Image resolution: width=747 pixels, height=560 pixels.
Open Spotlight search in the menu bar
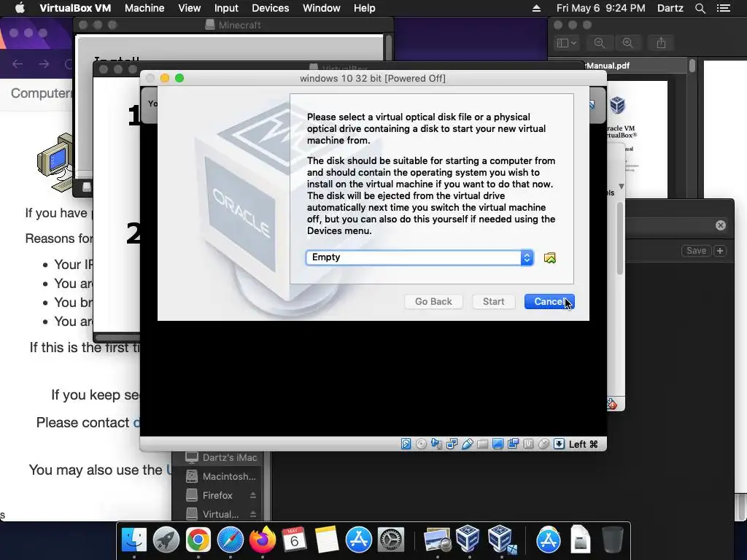click(700, 8)
